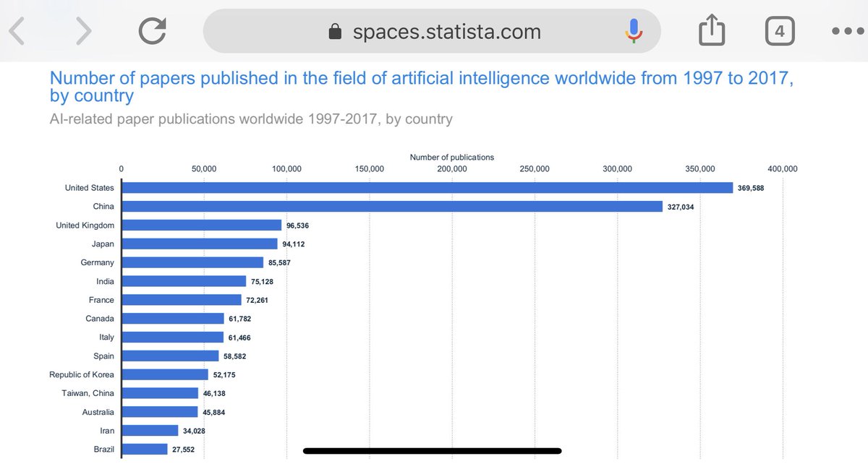868x464 pixels.
Task: Tap the browser forward arrow
Action: coord(85,31)
